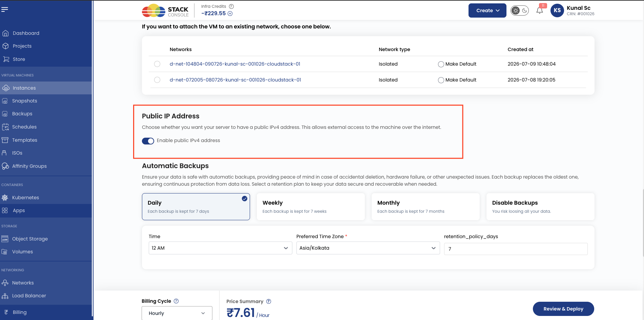Click Review & Deploy button
Viewport: 644px width, 320px height.
point(563,309)
